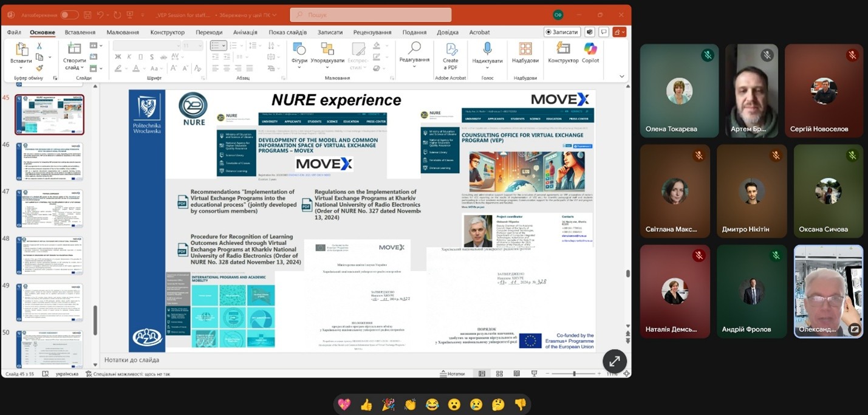Open the Надиктувати dictate dropdown
The image size is (868, 415).
(x=487, y=56)
